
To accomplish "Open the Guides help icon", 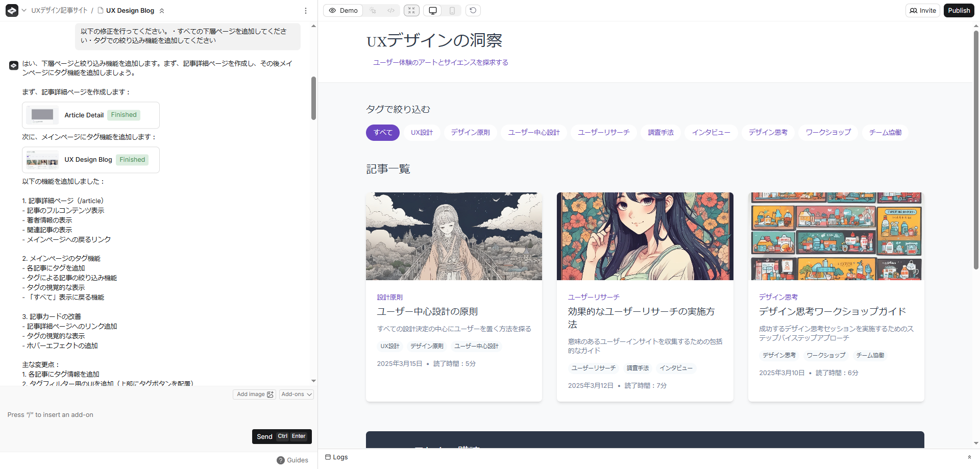I will point(281,460).
